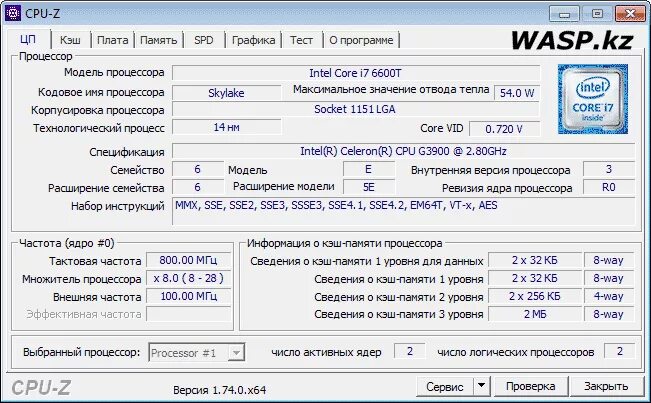
Task: Click the active cores count value
Action: click(x=409, y=352)
